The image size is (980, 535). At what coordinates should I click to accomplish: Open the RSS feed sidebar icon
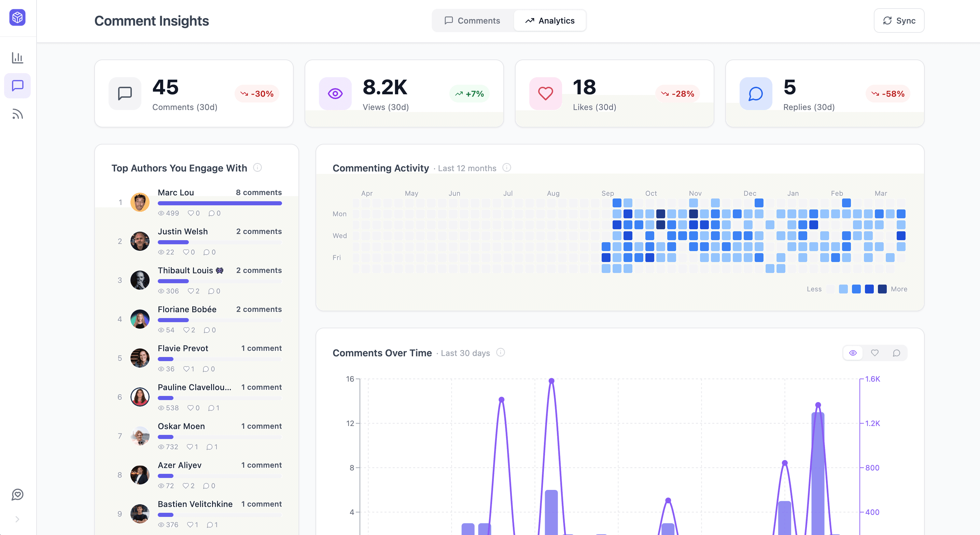[17, 114]
